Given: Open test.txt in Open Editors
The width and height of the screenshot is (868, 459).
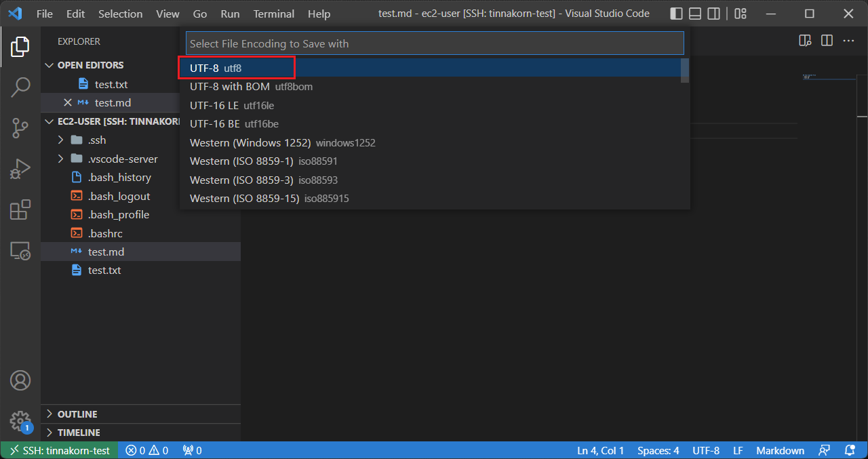Looking at the screenshot, I should [111, 84].
